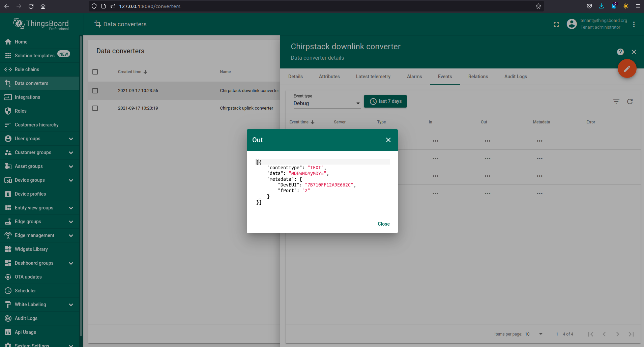Check the Chirpstack downlink converter row checkbox
This screenshot has height=347, width=644.
95,91
